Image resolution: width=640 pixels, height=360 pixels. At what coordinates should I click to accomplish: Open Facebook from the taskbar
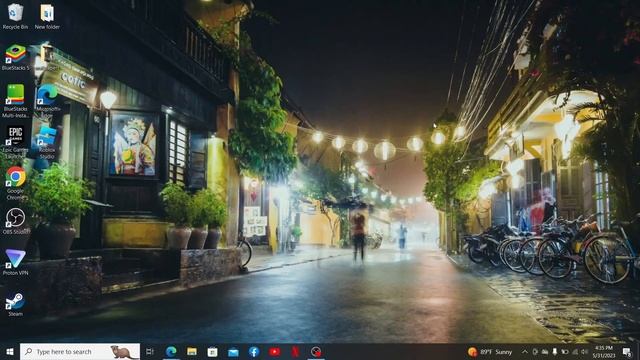254,351
